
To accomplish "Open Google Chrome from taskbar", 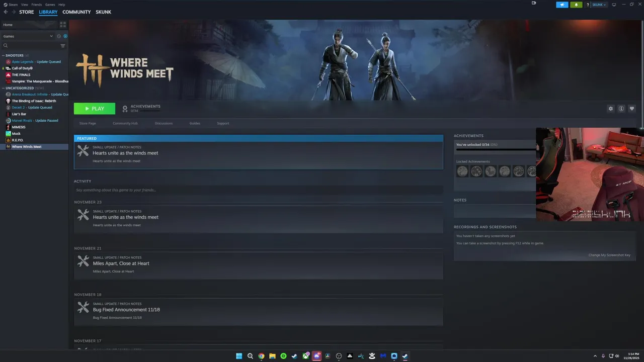I will click(x=261, y=356).
